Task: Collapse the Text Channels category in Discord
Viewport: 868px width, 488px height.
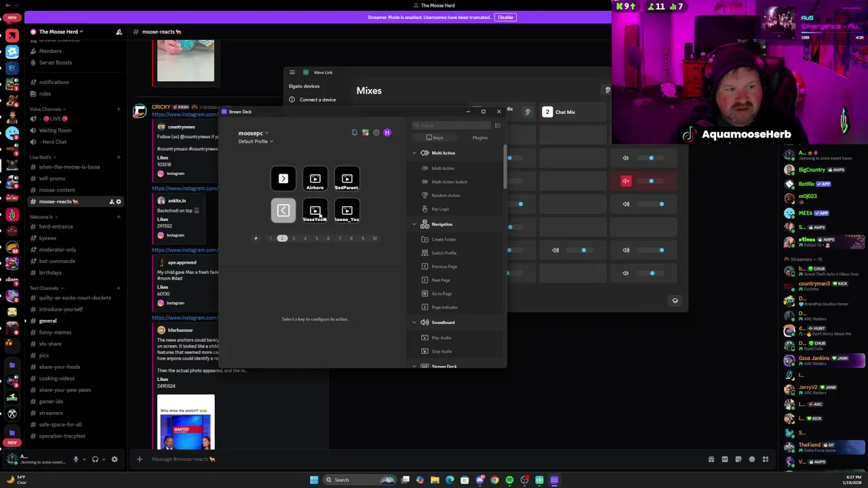Action: 46,288
